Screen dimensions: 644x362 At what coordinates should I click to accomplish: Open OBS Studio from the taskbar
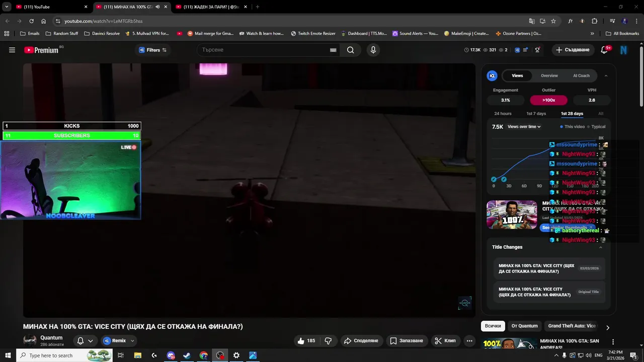(220, 355)
